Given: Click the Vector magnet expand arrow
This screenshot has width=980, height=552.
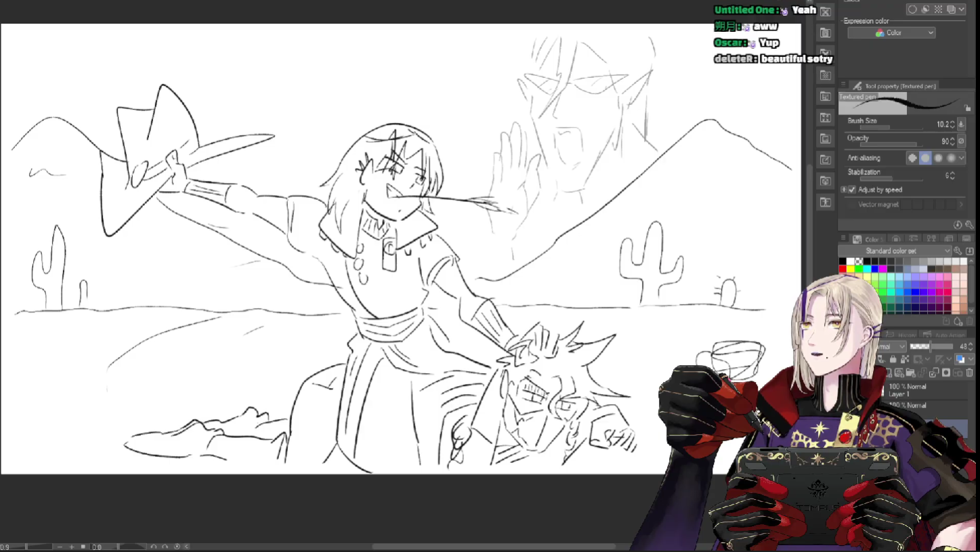Looking at the screenshot, I should (960, 205).
